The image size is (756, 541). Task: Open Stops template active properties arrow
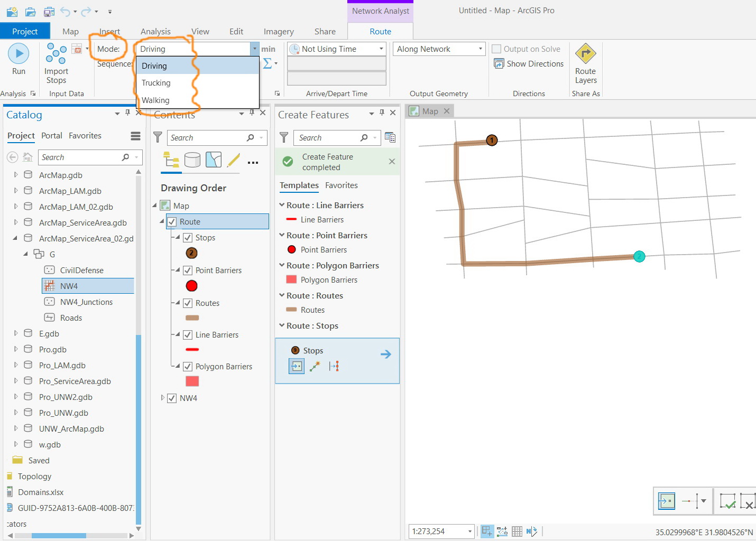click(x=386, y=354)
